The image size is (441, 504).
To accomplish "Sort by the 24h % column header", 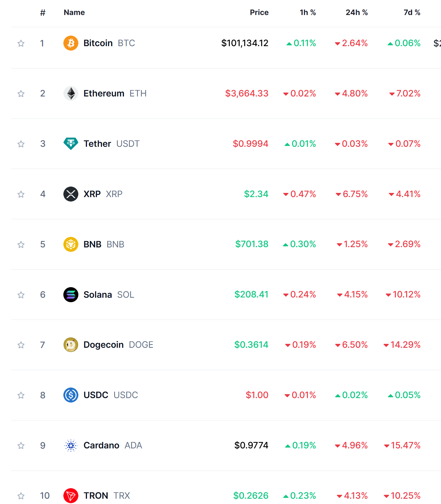I will 357,12.
